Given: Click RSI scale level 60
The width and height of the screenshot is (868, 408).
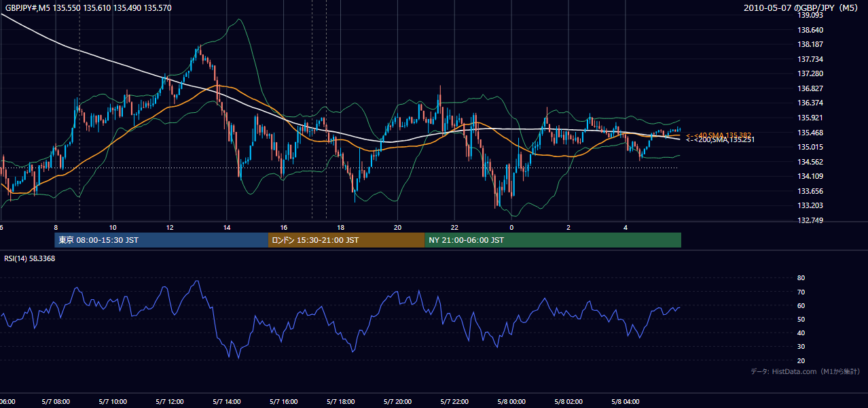Looking at the screenshot, I should point(801,305).
